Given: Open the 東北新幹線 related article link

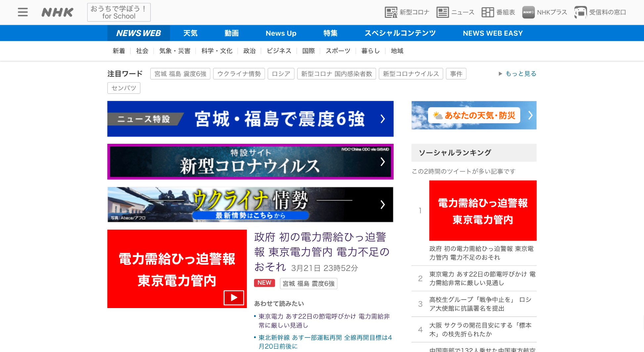Looking at the screenshot, I should [x=325, y=342].
